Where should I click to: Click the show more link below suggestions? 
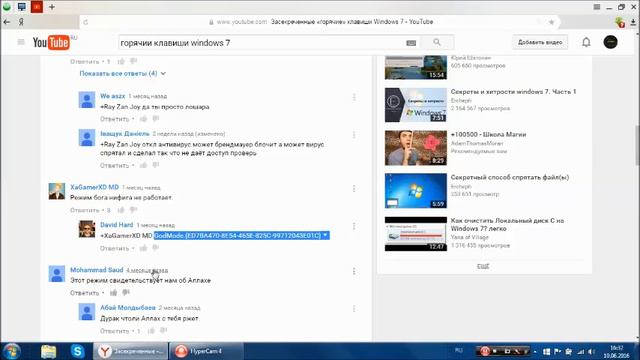pos(483,266)
